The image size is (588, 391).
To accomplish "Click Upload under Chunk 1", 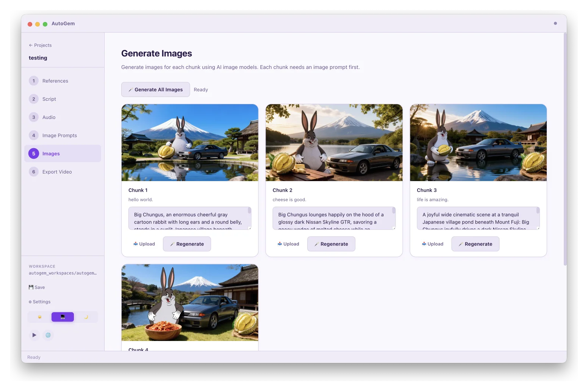I will pos(144,244).
